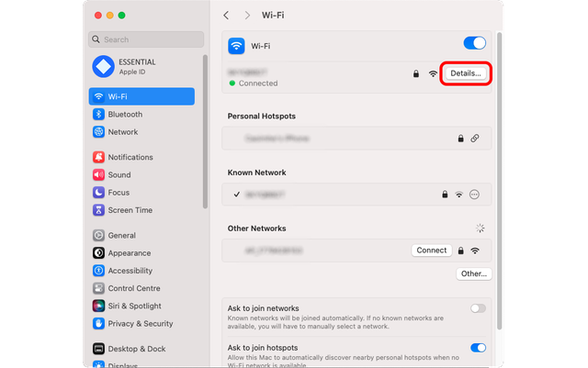Go forward using the right chevron
Image resolution: width=588 pixels, height=368 pixels.
coord(247,16)
